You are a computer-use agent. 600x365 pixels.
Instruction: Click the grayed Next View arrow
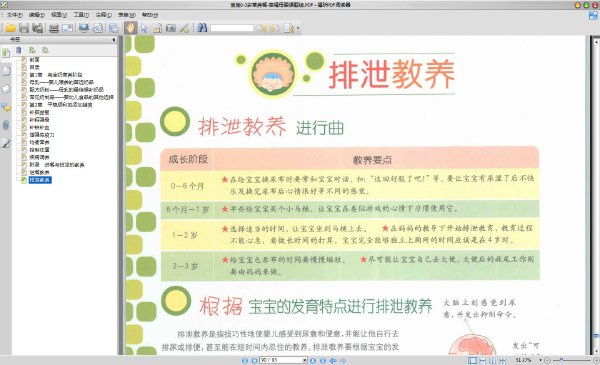343,360
